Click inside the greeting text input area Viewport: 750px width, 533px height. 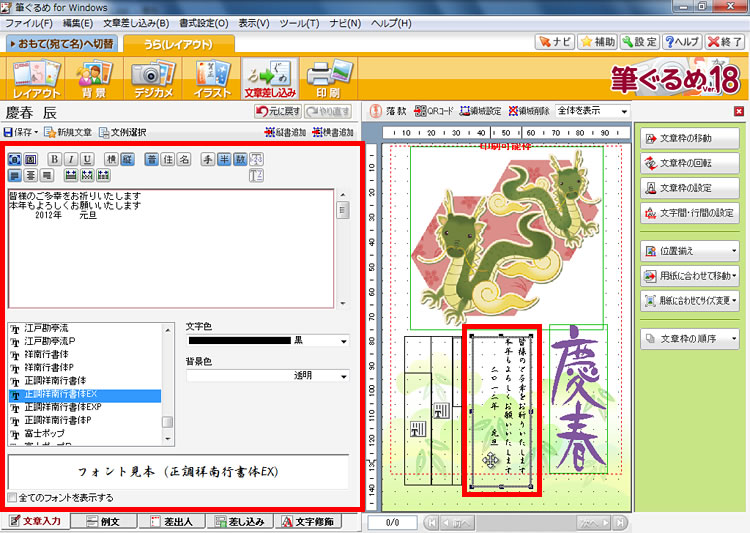(171, 248)
